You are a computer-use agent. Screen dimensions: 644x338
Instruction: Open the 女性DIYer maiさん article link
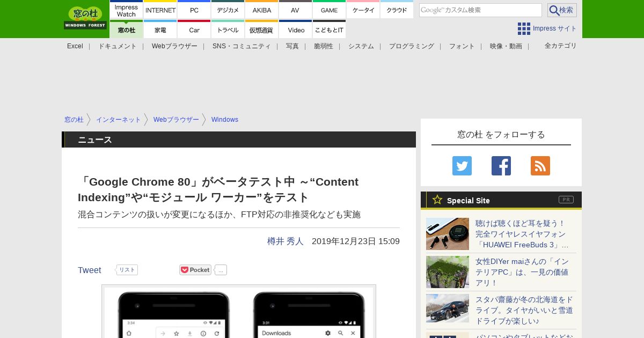[x=522, y=272]
